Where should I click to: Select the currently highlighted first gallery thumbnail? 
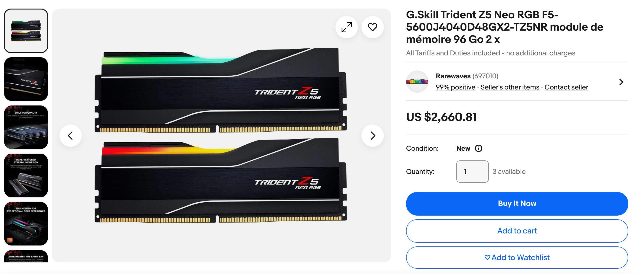coord(26,30)
